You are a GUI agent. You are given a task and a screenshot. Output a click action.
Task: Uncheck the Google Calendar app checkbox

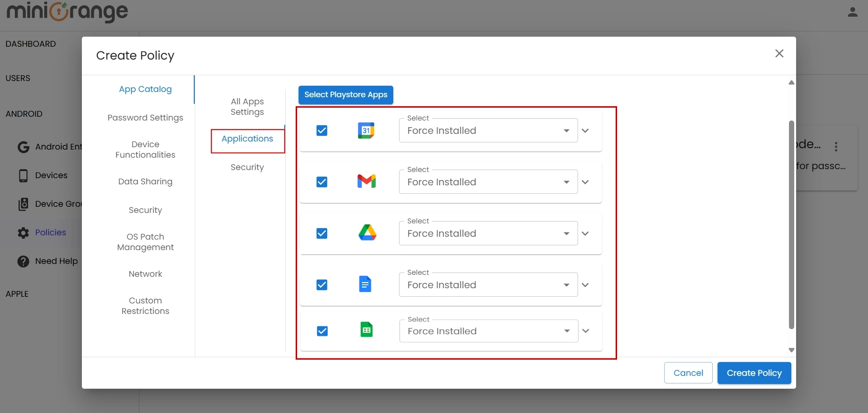(322, 131)
